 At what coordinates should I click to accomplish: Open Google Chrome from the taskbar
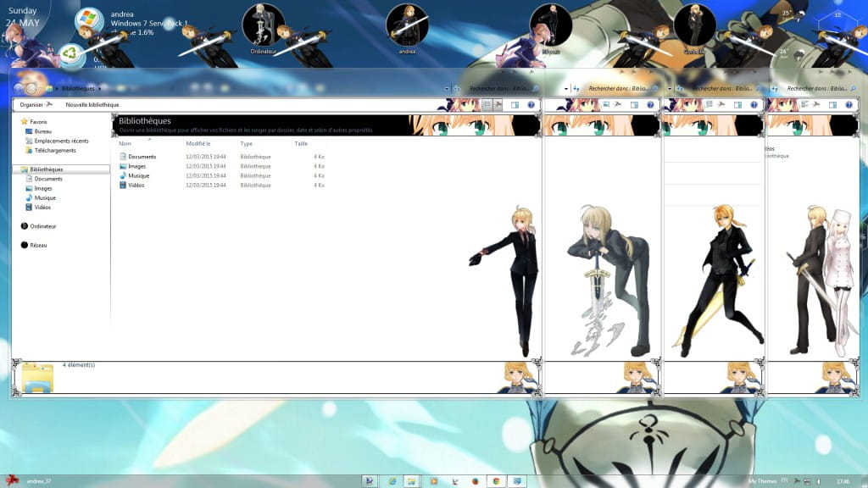click(497, 480)
